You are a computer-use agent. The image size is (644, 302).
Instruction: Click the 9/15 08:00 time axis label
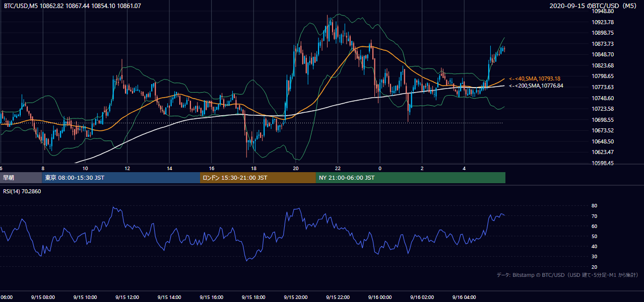pos(43,297)
